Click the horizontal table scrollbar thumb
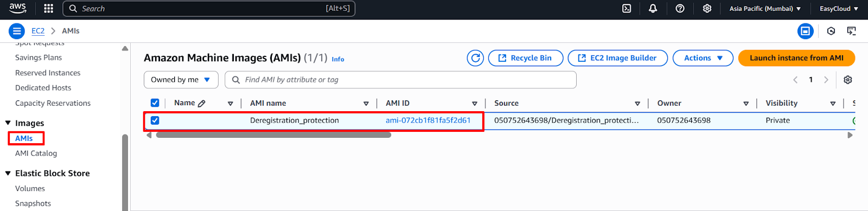 (273, 135)
